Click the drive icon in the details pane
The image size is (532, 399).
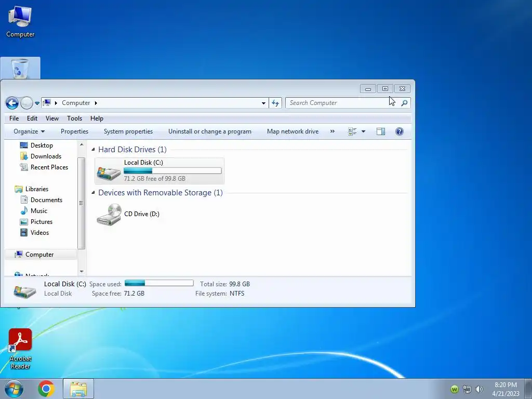point(24,291)
